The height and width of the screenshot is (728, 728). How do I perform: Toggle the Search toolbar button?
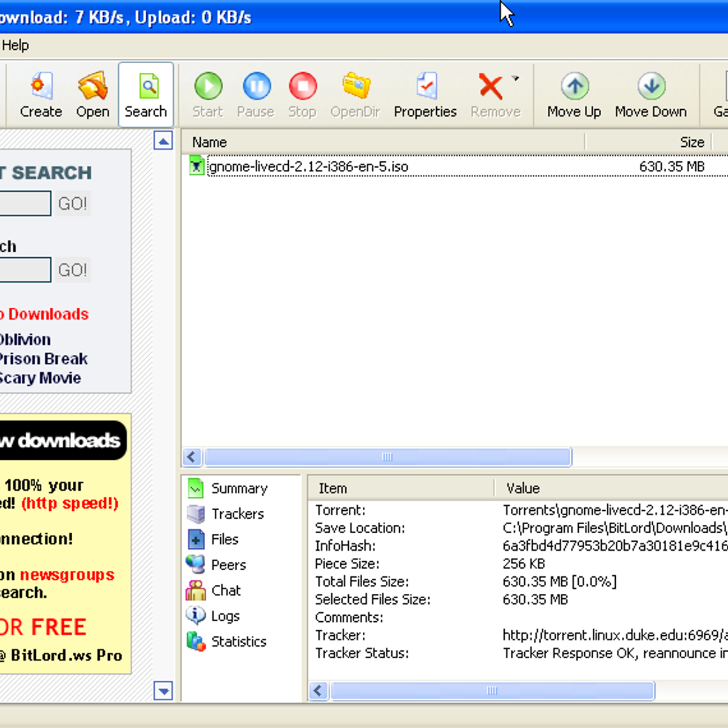146,95
